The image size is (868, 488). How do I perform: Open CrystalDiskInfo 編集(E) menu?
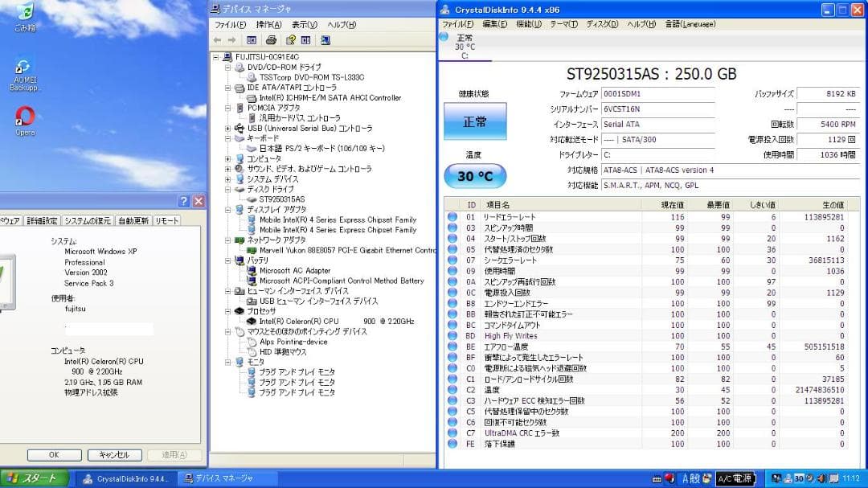pyautogui.click(x=494, y=24)
